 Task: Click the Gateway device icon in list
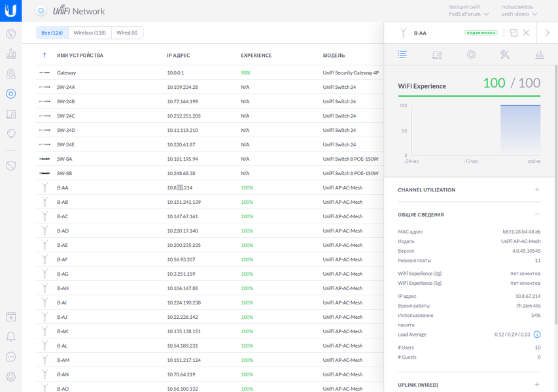click(44, 73)
